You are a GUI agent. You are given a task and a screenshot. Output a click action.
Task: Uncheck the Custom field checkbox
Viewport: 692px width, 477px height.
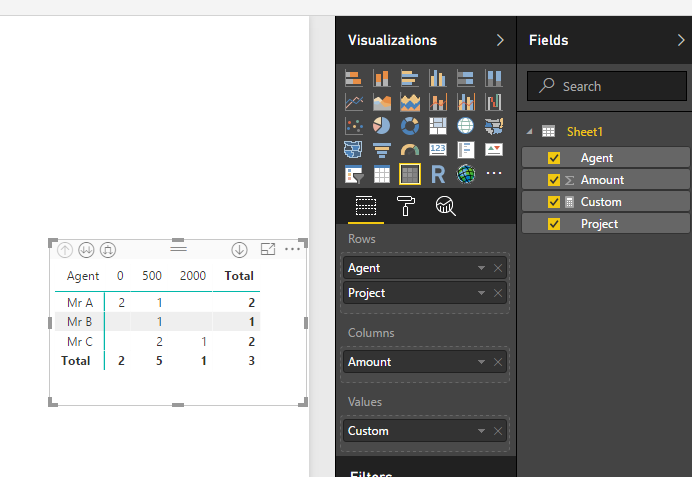point(554,202)
